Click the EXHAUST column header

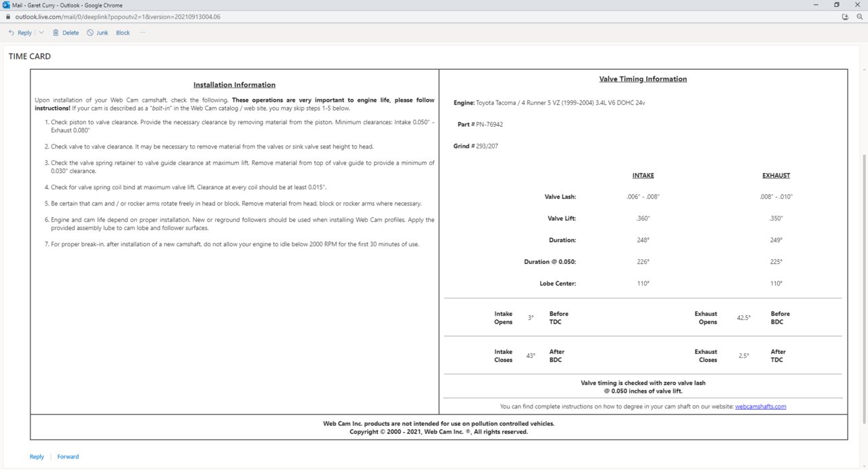(776, 176)
